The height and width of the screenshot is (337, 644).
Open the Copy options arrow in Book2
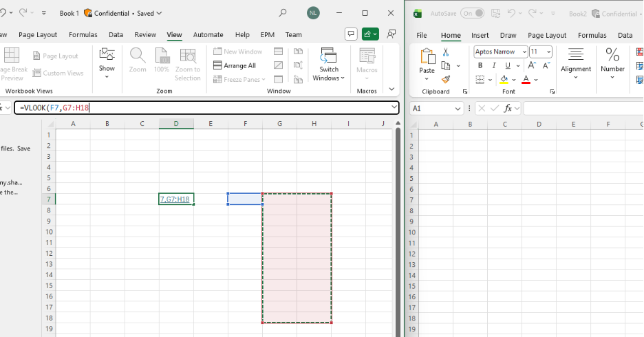tap(458, 65)
